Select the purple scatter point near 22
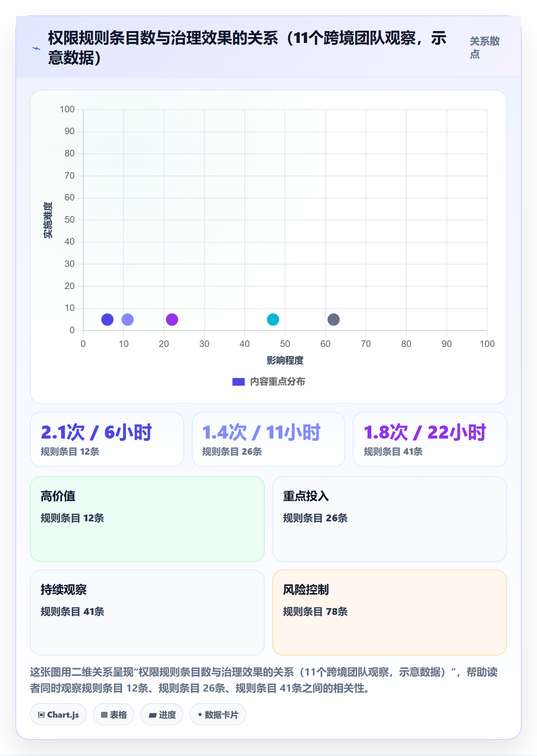The height and width of the screenshot is (756, 537). point(172,319)
